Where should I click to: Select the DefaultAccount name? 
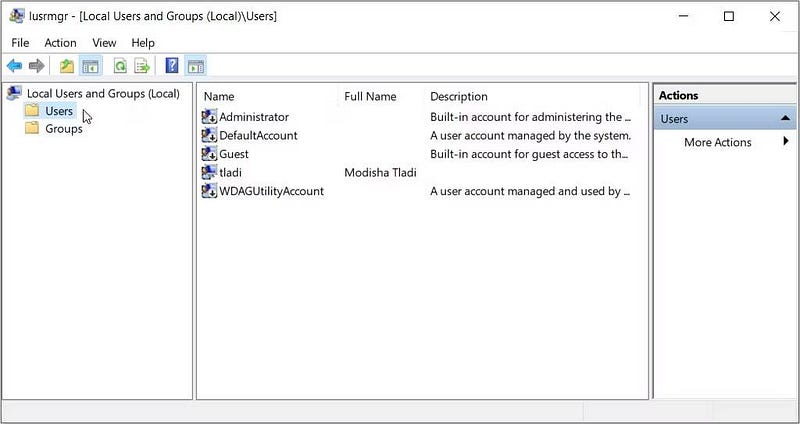point(258,135)
